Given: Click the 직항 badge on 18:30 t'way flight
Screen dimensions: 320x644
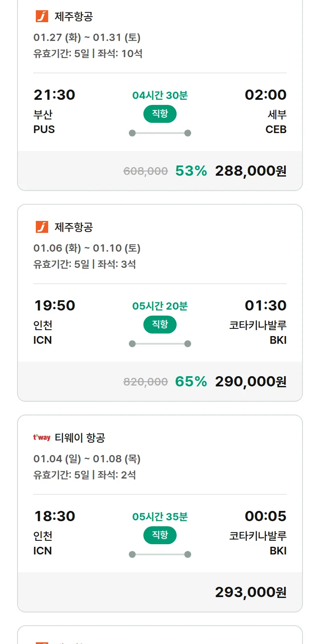Looking at the screenshot, I should tap(160, 535).
